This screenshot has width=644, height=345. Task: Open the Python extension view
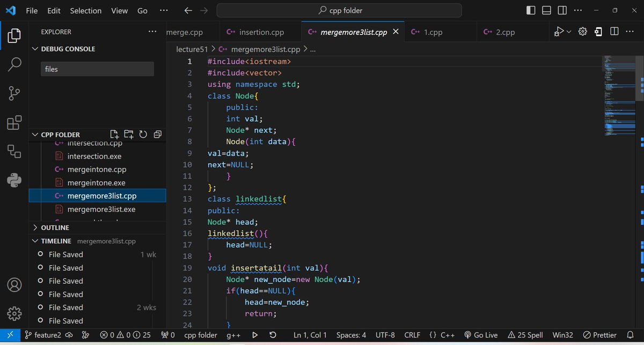click(x=14, y=180)
